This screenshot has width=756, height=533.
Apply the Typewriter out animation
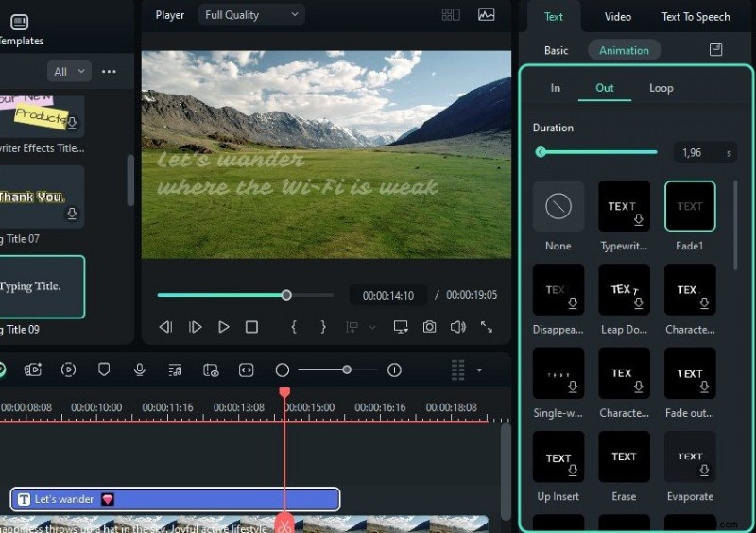(624, 206)
